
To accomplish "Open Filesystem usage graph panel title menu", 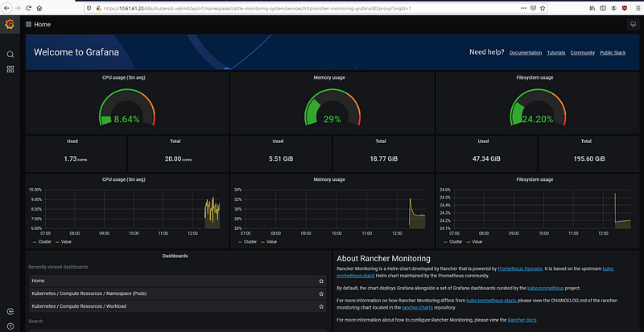I will tap(535, 180).
